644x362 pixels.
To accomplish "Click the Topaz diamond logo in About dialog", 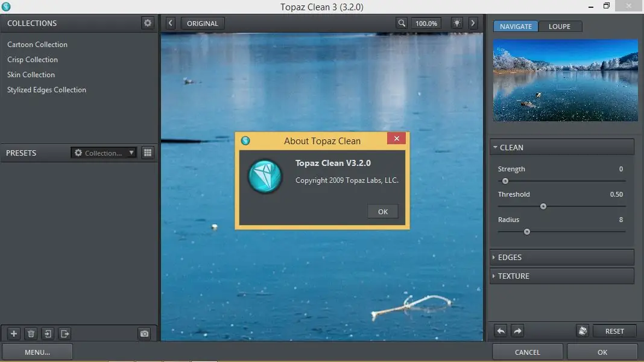I will click(265, 176).
